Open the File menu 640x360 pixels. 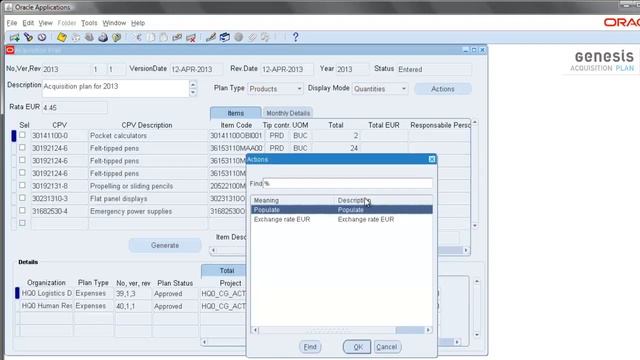(x=12, y=23)
